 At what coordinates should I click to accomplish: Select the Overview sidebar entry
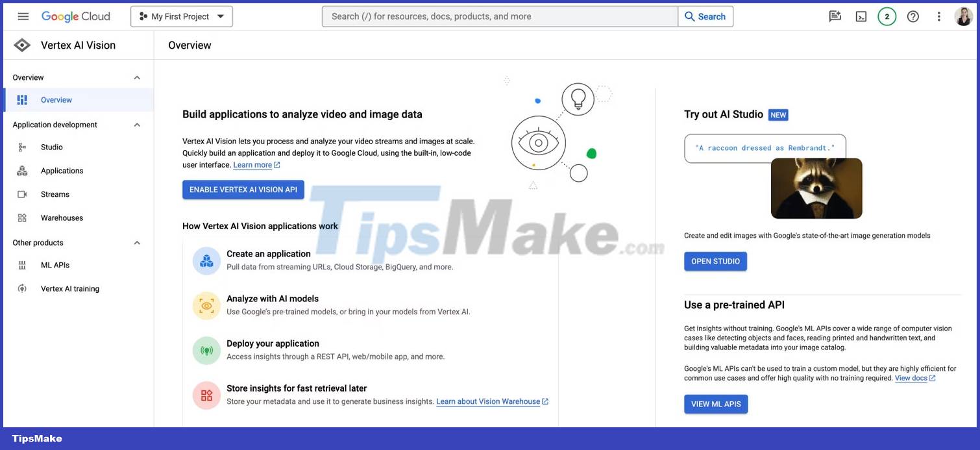click(x=56, y=99)
